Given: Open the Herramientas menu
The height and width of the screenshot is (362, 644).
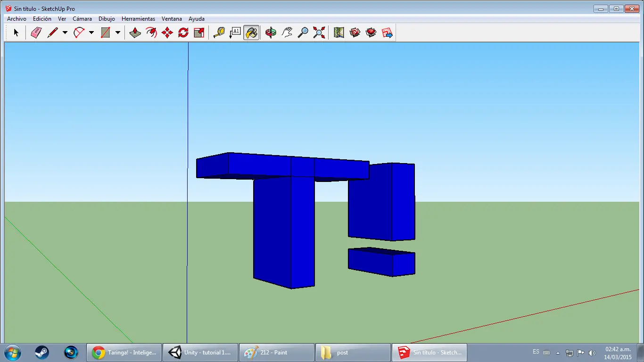Looking at the screenshot, I should pos(138,19).
